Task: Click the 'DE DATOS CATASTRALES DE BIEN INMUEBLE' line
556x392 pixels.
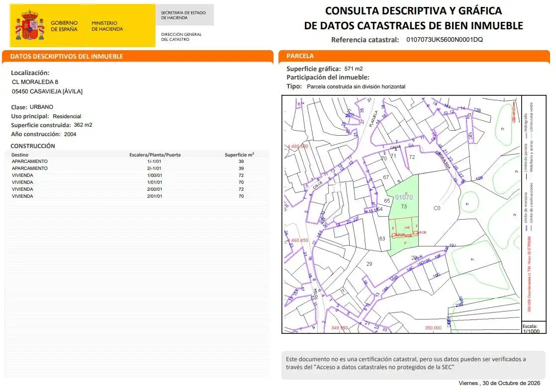Action: (413, 25)
